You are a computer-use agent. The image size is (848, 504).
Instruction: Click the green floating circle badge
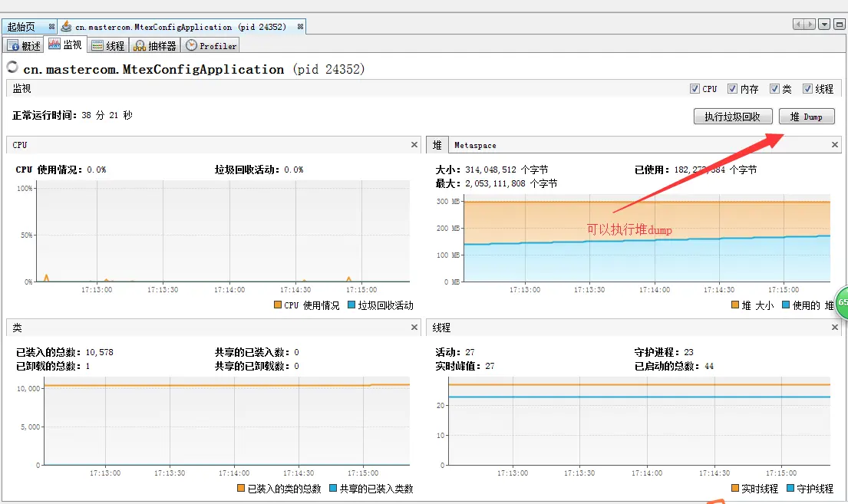(x=842, y=303)
